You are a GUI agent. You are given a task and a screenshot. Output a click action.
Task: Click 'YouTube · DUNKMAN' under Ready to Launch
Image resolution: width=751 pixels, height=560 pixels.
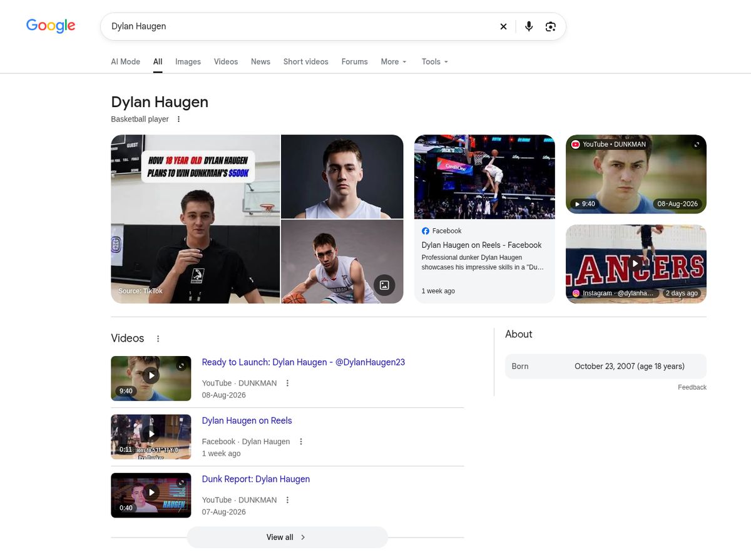pos(239,383)
